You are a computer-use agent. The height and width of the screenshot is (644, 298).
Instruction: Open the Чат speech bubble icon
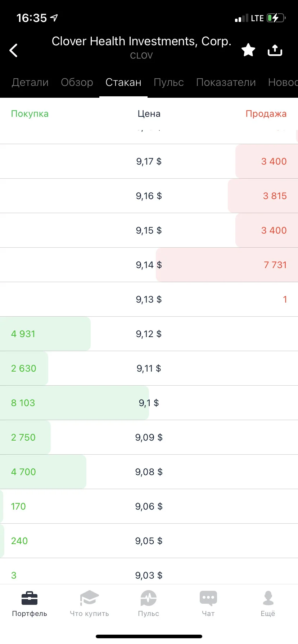[208, 598]
